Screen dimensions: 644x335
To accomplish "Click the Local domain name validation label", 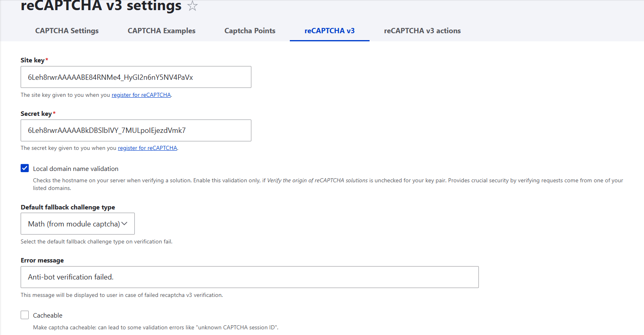I will pyautogui.click(x=76, y=169).
